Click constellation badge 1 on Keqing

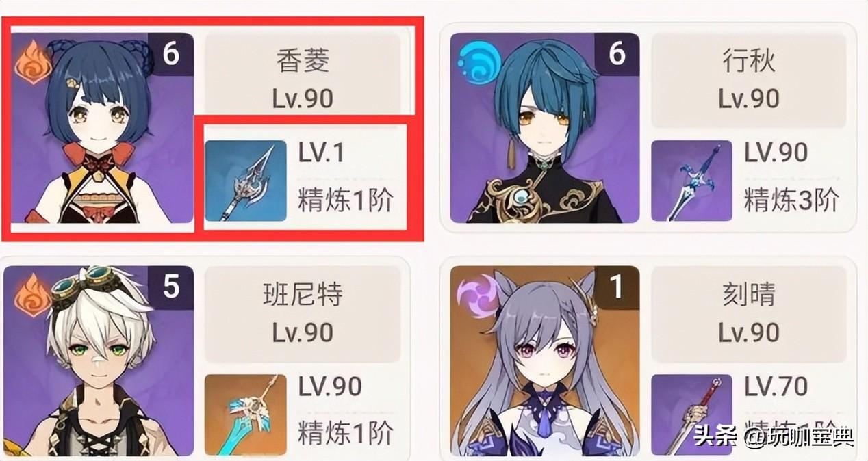[617, 287]
